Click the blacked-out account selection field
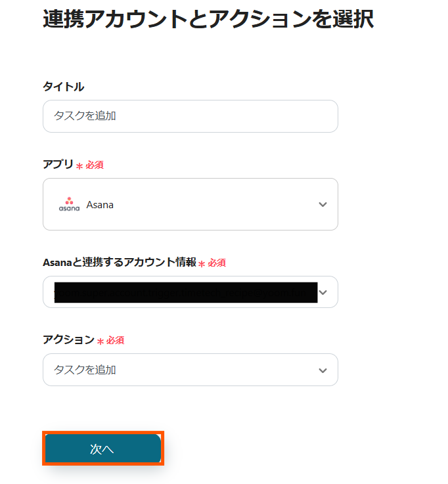 point(185,292)
